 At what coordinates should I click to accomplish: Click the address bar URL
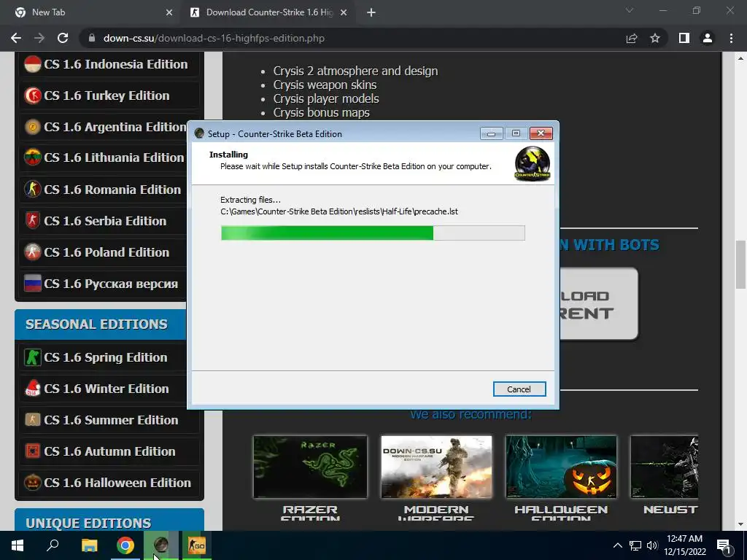214,38
